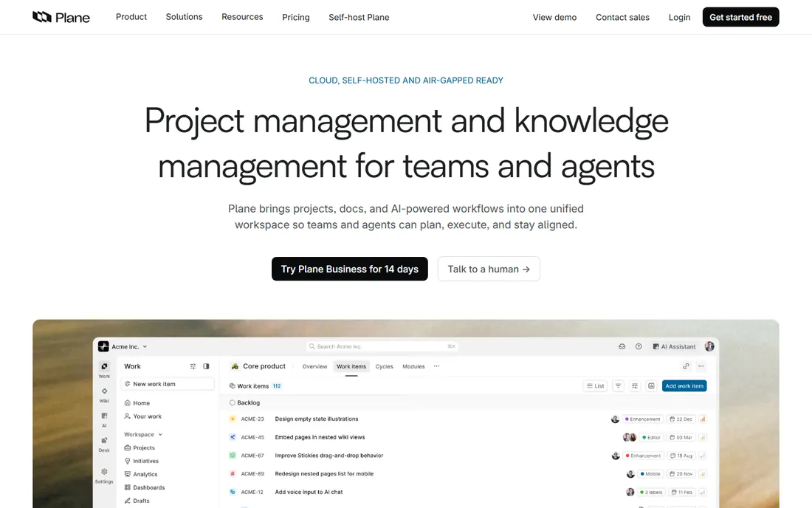The image size is (812, 508).
Task: Click Get started free button
Action: point(740,17)
